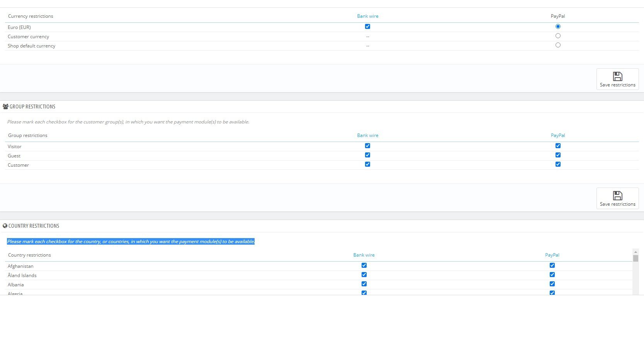Click the country list scrollbar thumb
This screenshot has width=644, height=350.
pos(636,259)
